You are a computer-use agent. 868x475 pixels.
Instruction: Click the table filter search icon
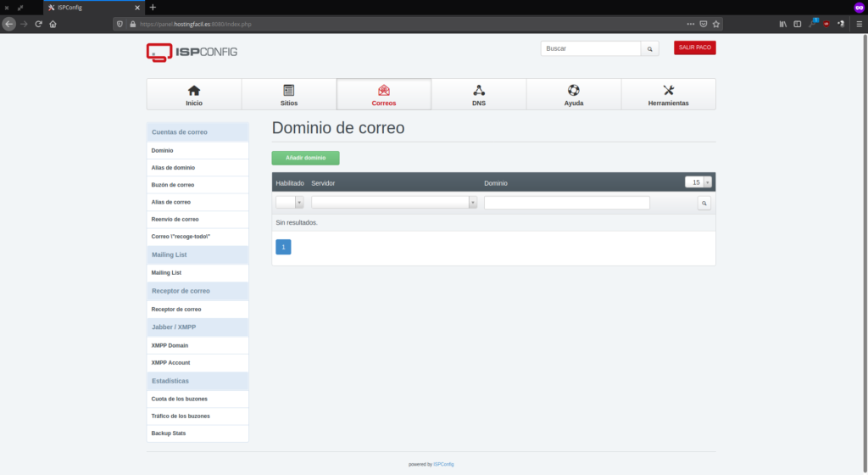point(704,204)
